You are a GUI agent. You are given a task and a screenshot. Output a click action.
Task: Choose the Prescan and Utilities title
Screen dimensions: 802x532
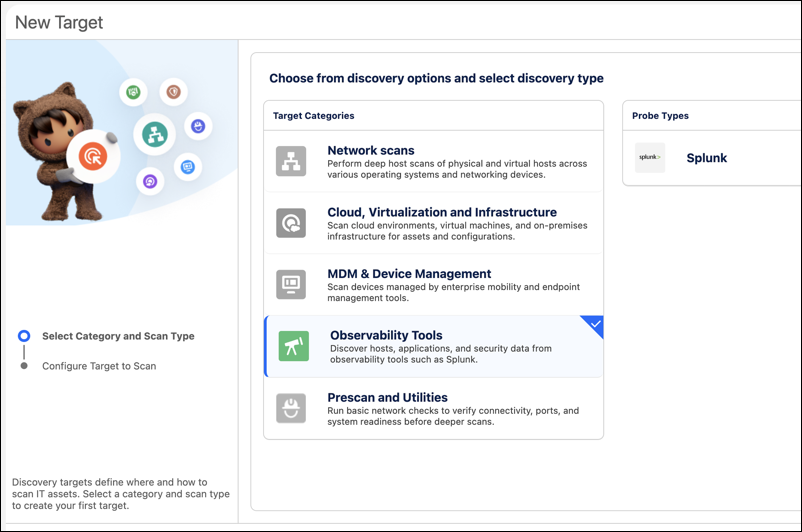click(x=387, y=397)
